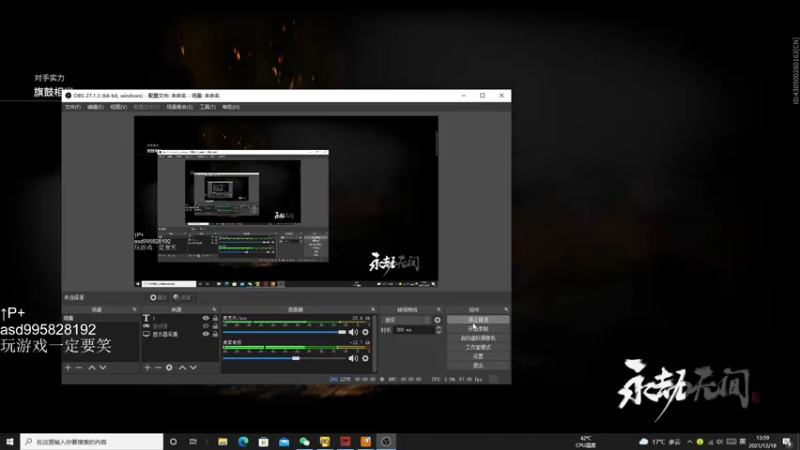Open the Tools (工具) menu
This screenshot has width=800, height=450.
click(x=208, y=107)
